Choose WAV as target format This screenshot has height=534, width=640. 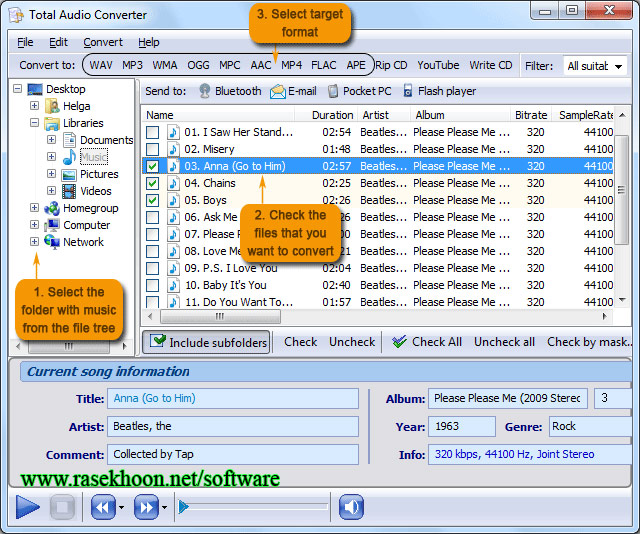[101, 65]
